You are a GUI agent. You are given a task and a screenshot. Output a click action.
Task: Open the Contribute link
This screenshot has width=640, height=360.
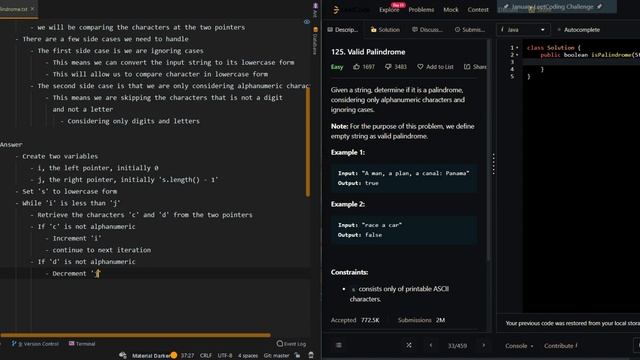click(560, 346)
